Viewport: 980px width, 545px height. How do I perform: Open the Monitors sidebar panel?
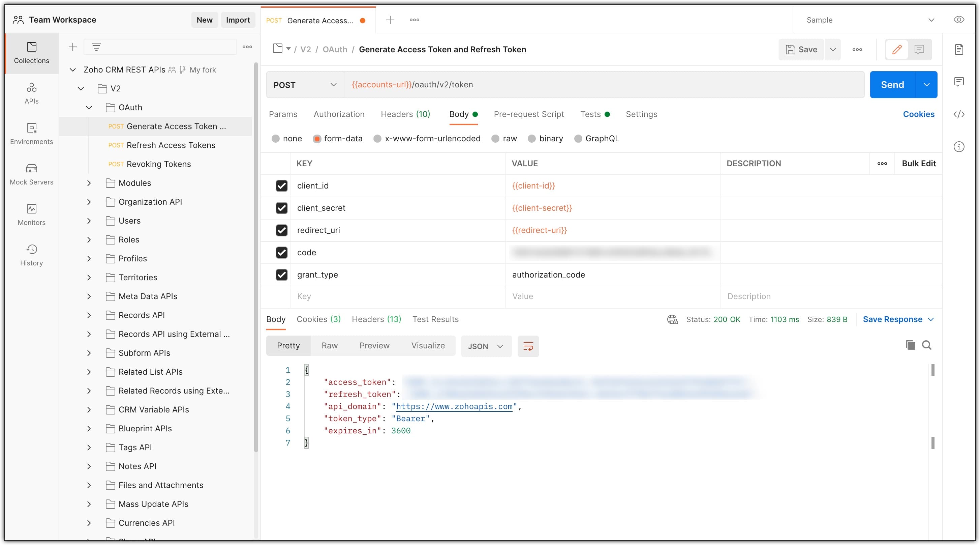tap(32, 214)
